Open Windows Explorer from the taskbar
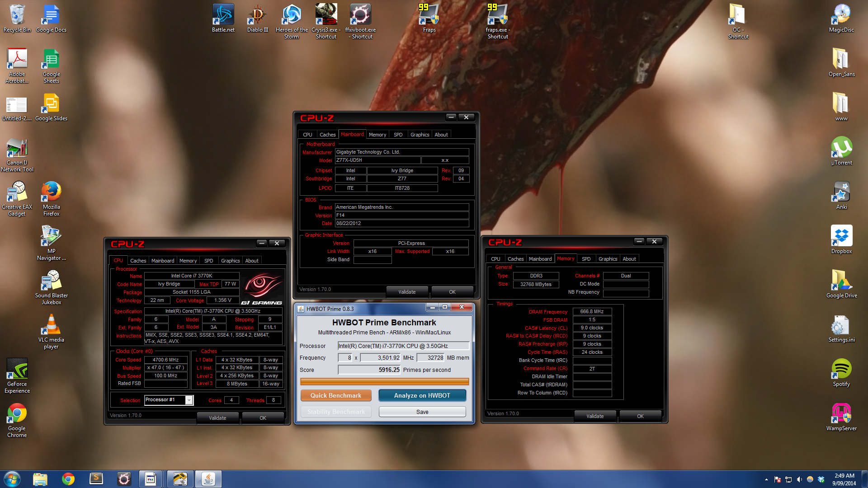The height and width of the screenshot is (488, 868). point(40,479)
